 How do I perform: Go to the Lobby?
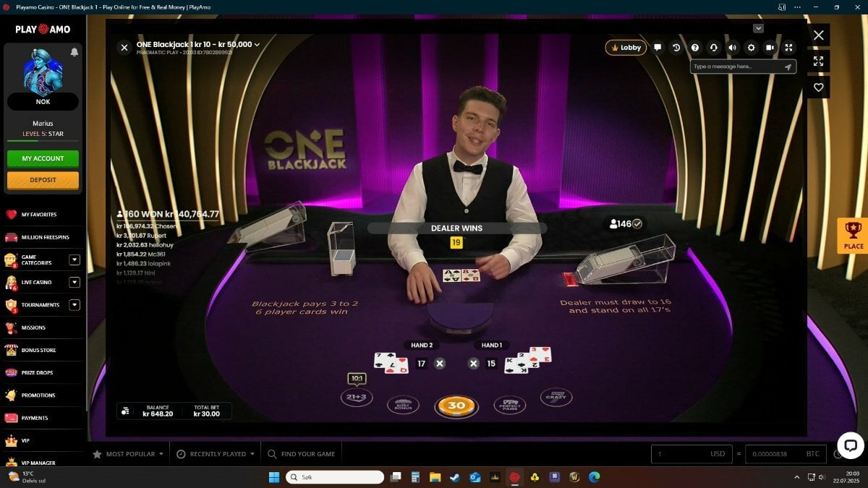[x=626, y=48]
